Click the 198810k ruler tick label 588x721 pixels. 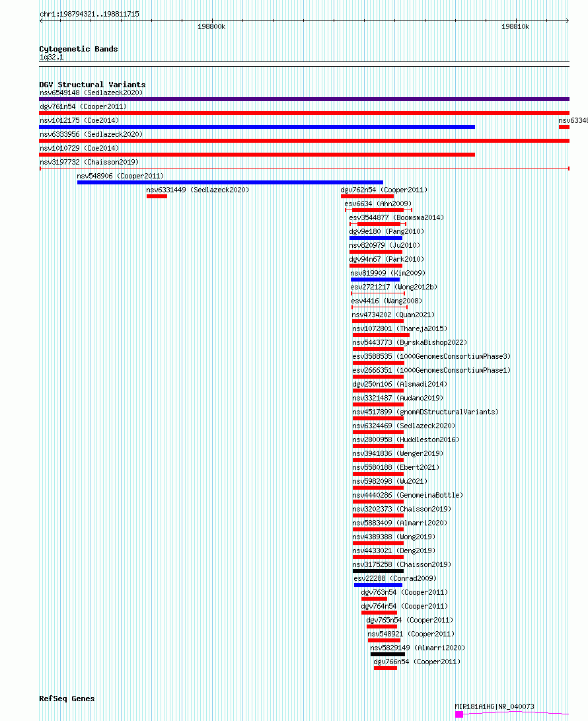pyautogui.click(x=515, y=26)
